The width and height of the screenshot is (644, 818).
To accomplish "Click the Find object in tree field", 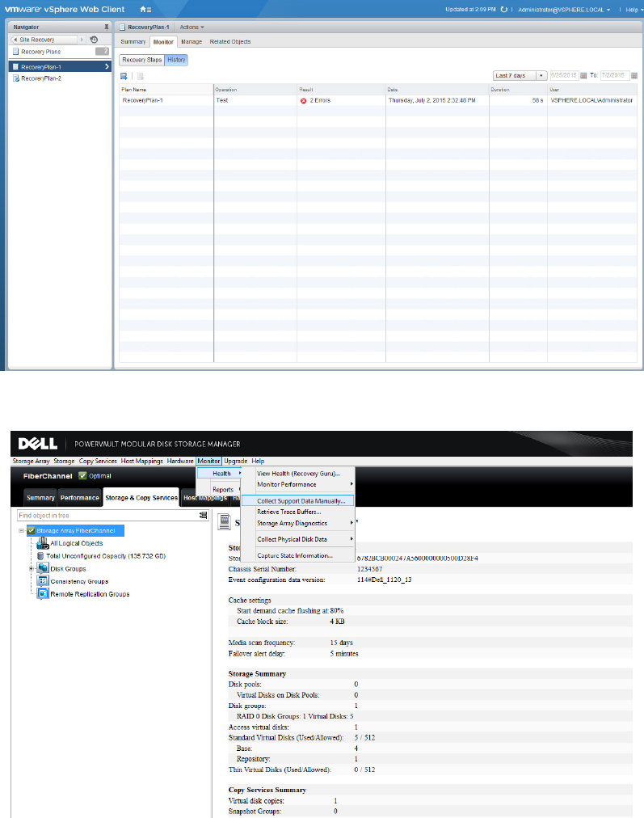I will 105,515.
